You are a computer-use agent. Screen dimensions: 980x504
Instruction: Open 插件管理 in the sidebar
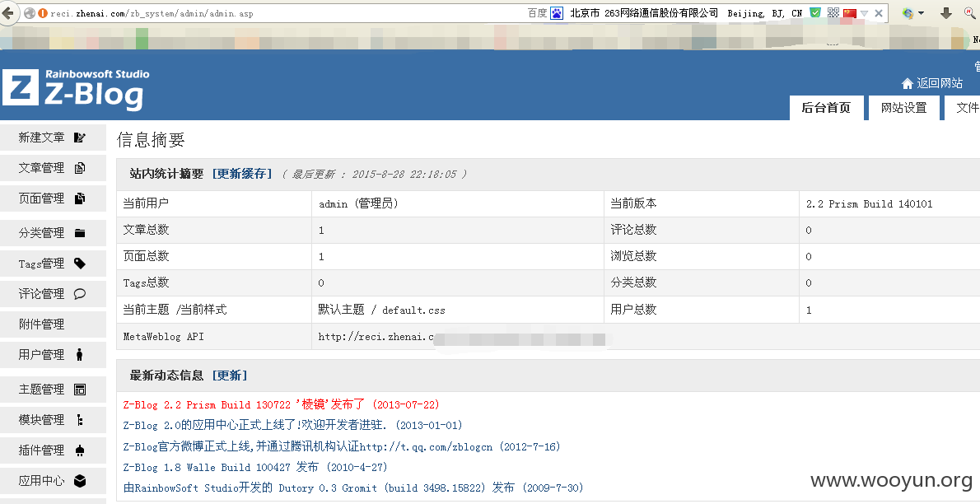[x=54, y=450]
